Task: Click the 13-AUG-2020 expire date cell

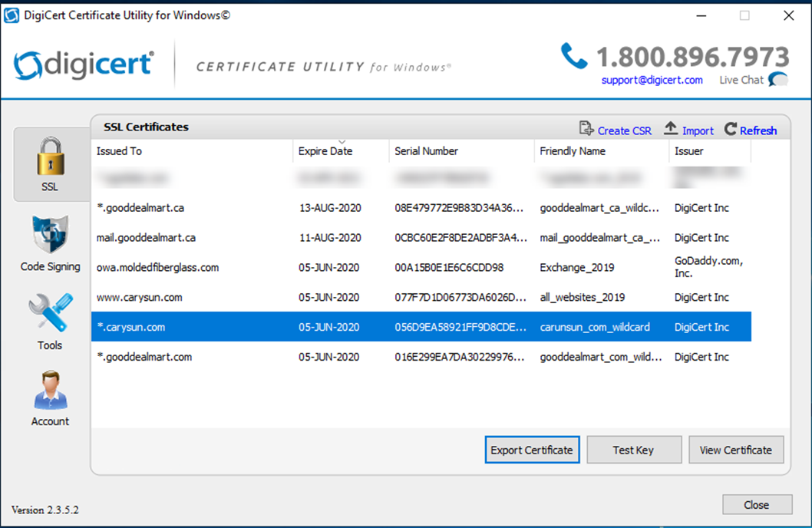Action: point(330,208)
